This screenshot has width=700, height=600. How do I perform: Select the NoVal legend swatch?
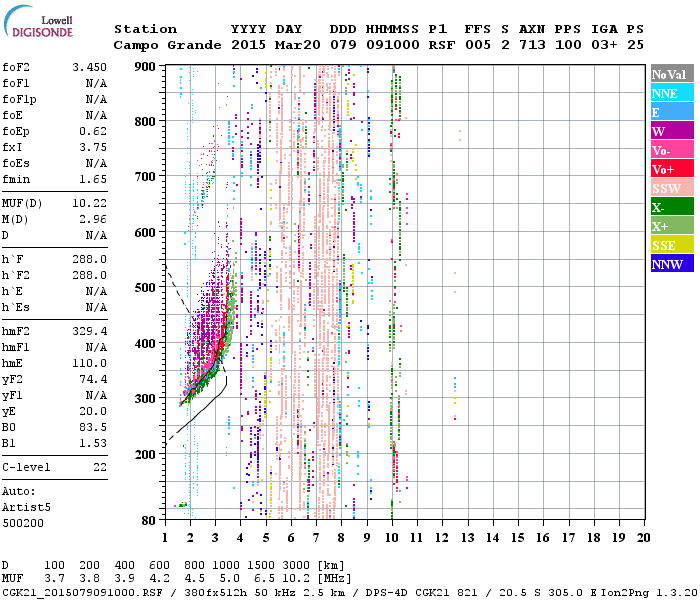(672, 74)
